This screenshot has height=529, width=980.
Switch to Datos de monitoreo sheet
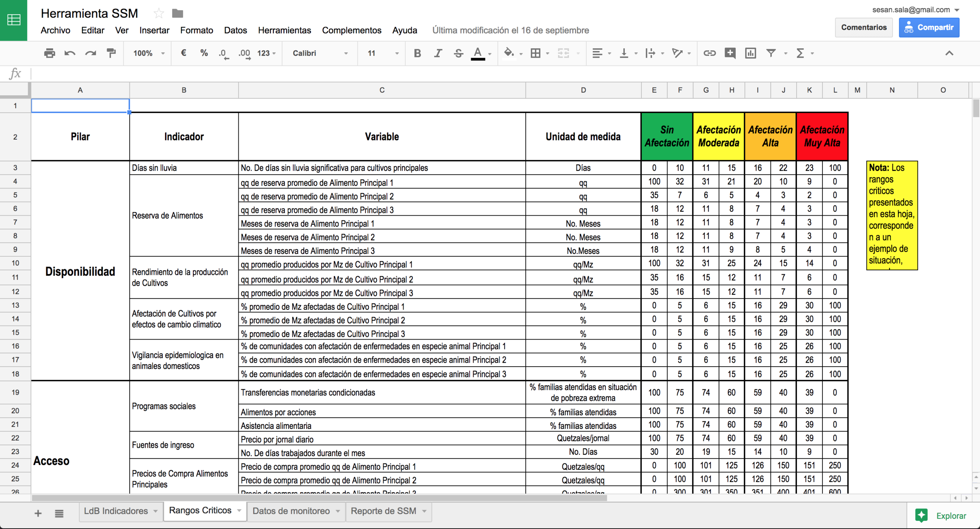click(x=291, y=511)
